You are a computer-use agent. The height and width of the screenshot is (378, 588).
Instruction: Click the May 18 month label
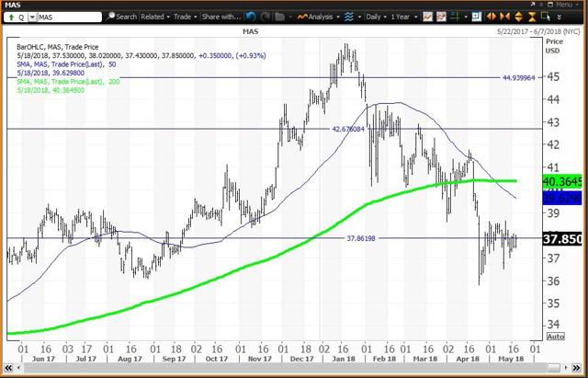(512, 359)
